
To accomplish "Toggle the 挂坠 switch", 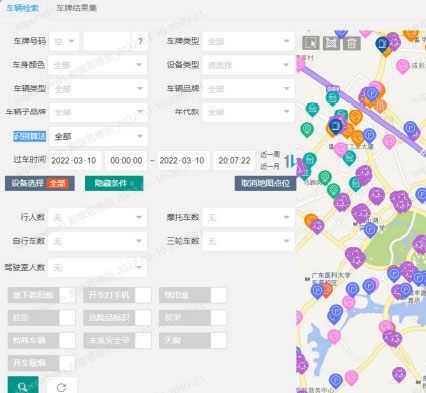I will coord(42,318).
